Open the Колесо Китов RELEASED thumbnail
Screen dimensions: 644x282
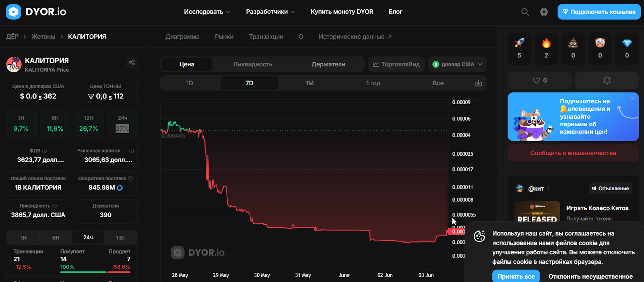click(537, 212)
